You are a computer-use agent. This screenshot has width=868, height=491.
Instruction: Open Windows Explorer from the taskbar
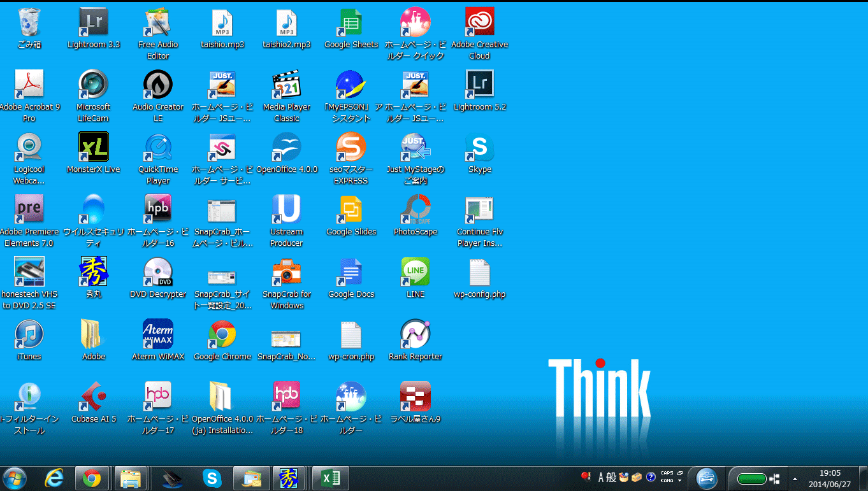coord(131,478)
